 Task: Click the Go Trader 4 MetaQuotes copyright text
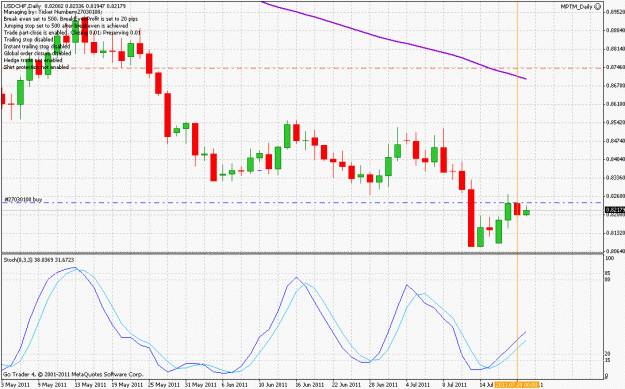pos(73,374)
